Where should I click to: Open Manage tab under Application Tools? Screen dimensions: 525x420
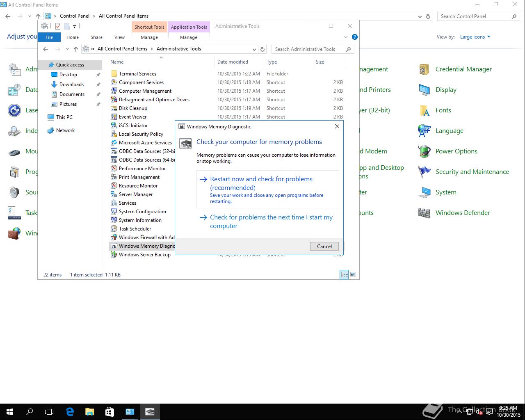click(x=189, y=37)
